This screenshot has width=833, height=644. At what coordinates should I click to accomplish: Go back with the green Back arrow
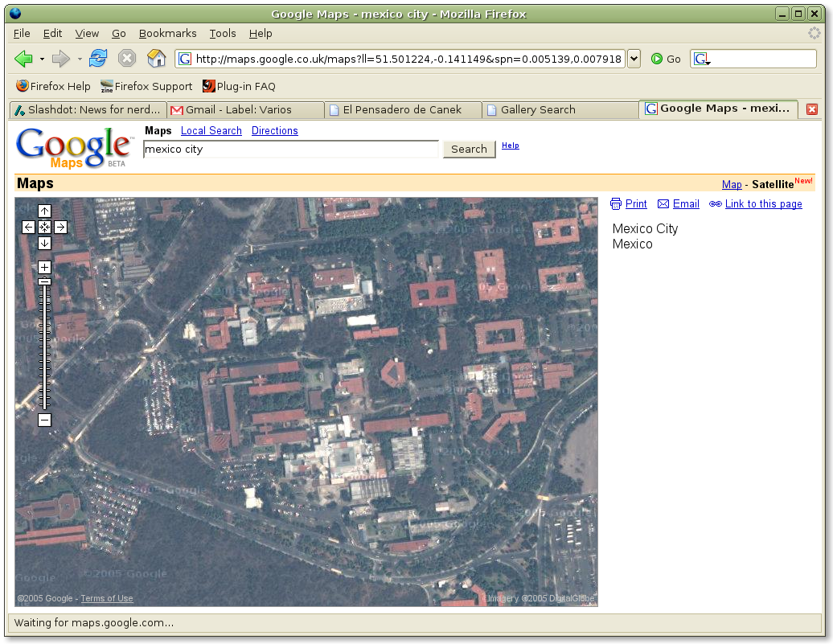pos(23,59)
